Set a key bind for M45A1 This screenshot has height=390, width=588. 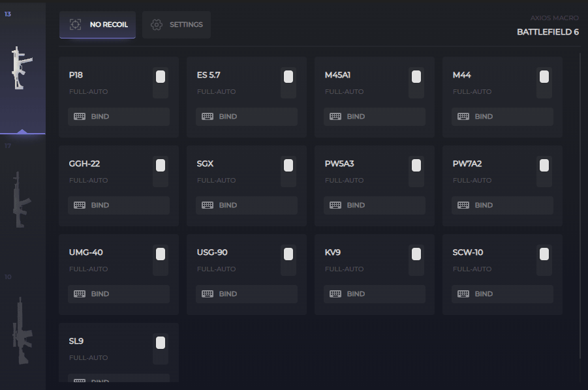coord(375,117)
